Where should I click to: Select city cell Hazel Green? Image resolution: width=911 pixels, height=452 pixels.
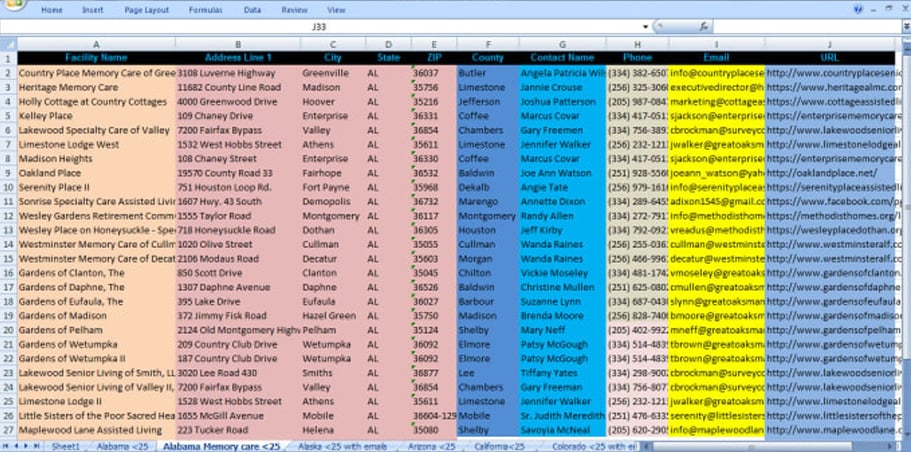click(333, 315)
